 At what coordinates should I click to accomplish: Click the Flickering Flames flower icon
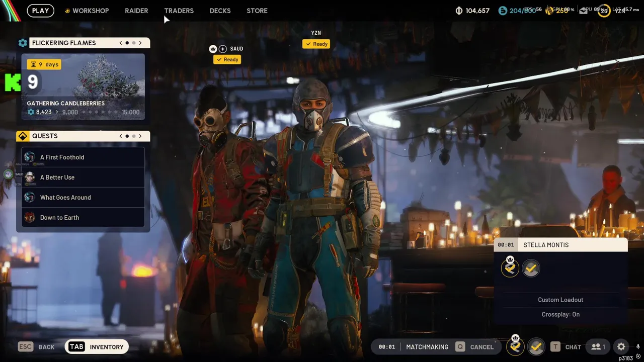(x=23, y=43)
